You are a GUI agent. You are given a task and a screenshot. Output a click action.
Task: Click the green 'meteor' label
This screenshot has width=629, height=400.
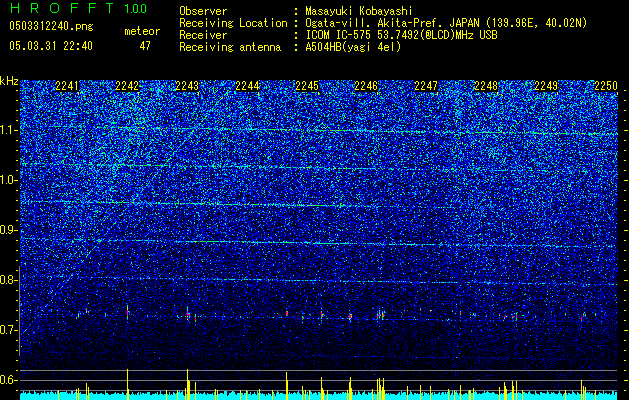pyautogui.click(x=142, y=31)
